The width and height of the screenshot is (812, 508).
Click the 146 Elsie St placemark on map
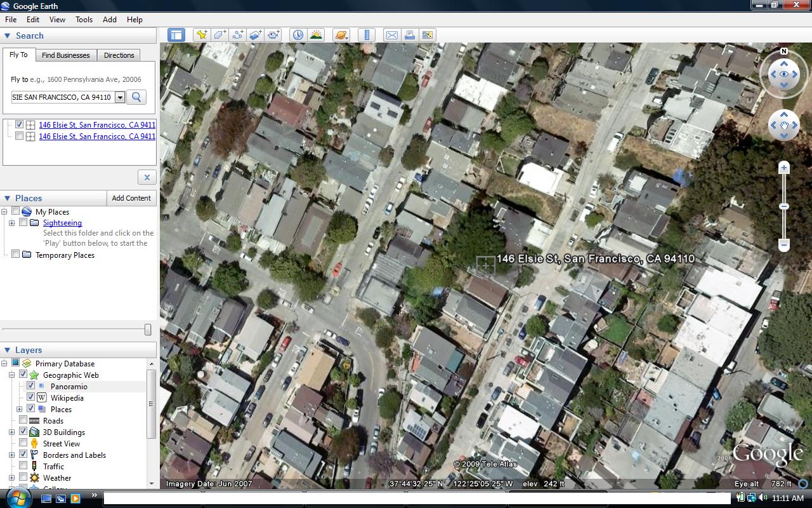click(x=485, y=266)
